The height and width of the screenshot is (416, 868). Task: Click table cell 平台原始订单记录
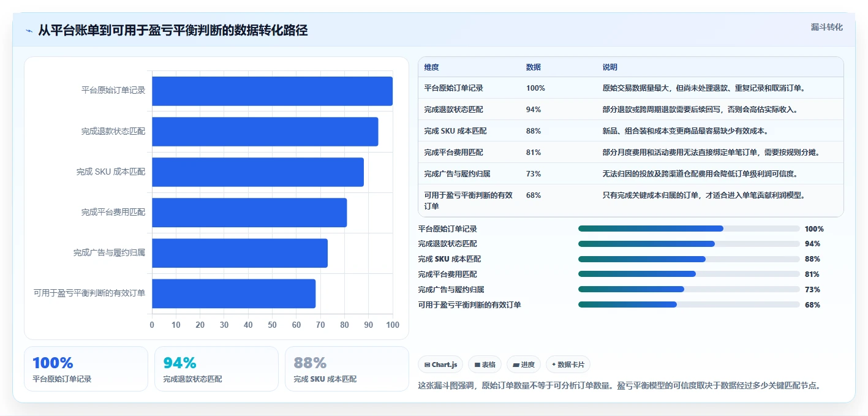coord(453,88)
